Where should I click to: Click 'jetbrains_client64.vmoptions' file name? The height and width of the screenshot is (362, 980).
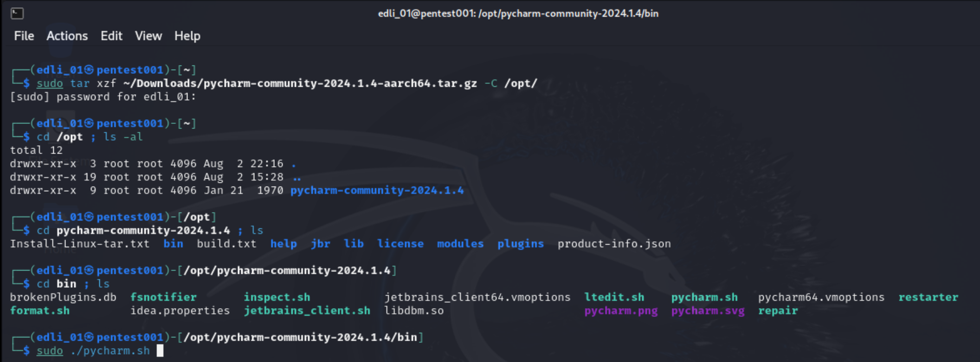[x=477, y=297]
